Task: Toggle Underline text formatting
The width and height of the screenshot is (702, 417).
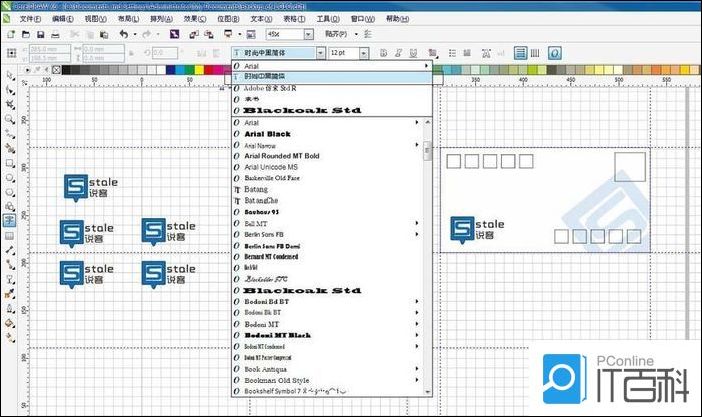Action: tap(413, 53)
